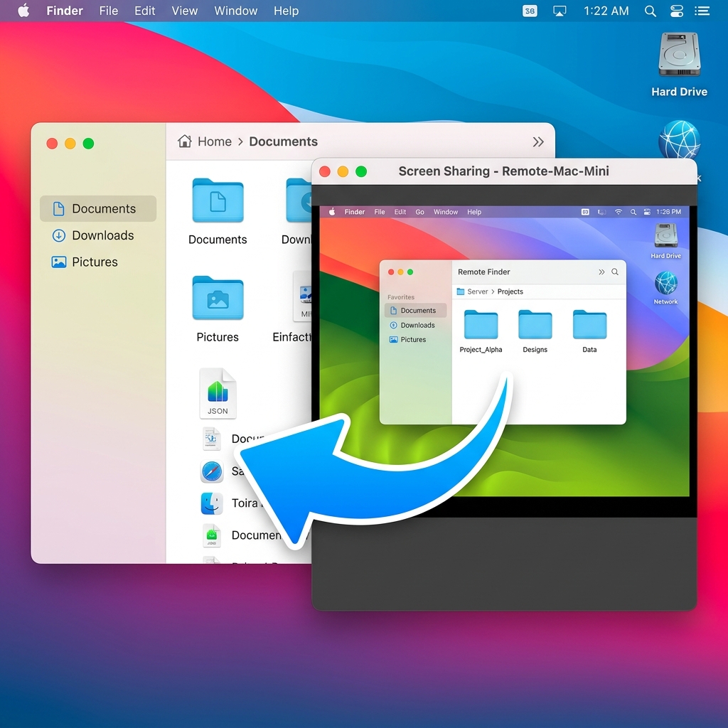Viewport: 728px width, 728px height.
Task: Click the Remote Finder search magnifier
Action: [615, 272]
